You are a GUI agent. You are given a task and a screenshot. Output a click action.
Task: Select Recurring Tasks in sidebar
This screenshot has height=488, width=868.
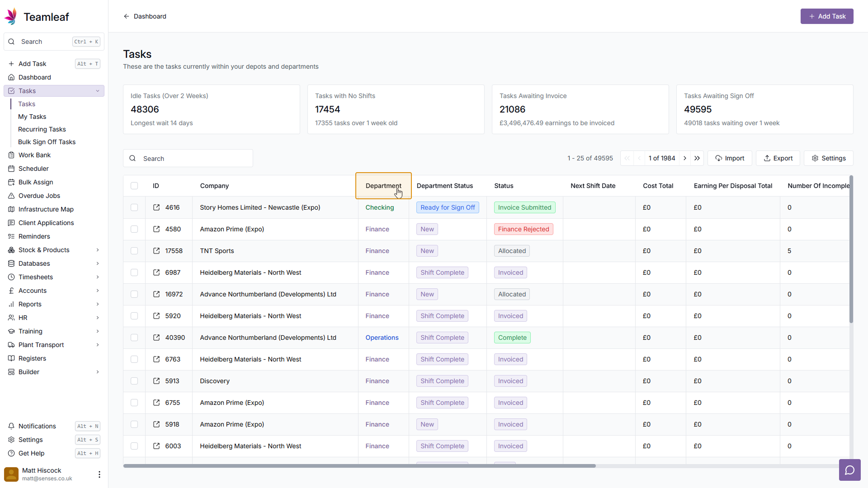(42, 129)
